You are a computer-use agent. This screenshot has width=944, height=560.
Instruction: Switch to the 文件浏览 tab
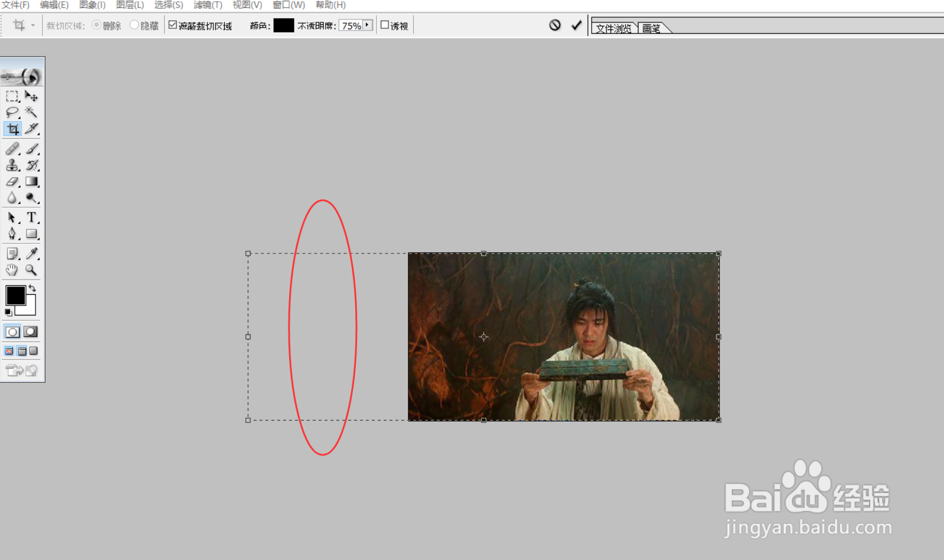pos(614,28)
